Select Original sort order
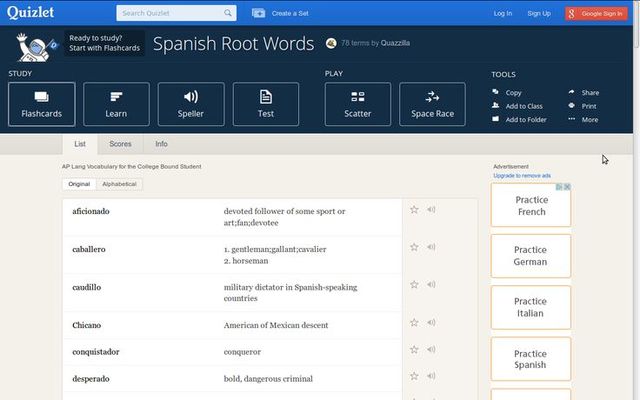 pos(79,184)
